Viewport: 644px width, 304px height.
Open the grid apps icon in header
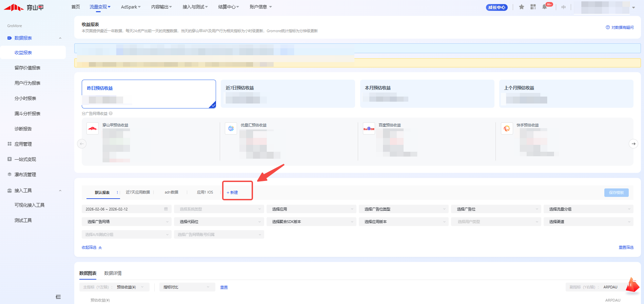click(533, 7)
